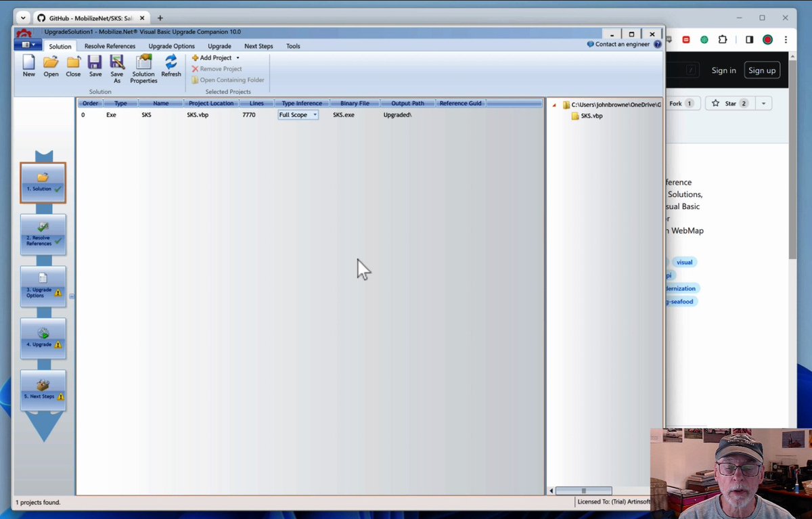
Task: Switch to the Next Steps ribbon tab
Action: [258, 46]
